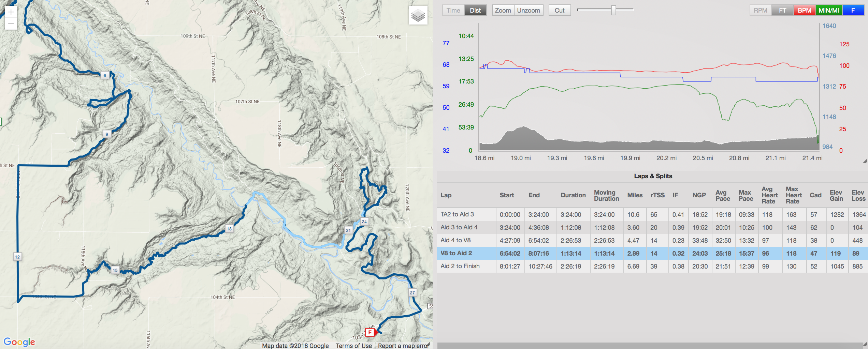Select the Aid 3 to Aid 4 lap row
This screenshot has height=349, width=868.
tap(652, 227)
